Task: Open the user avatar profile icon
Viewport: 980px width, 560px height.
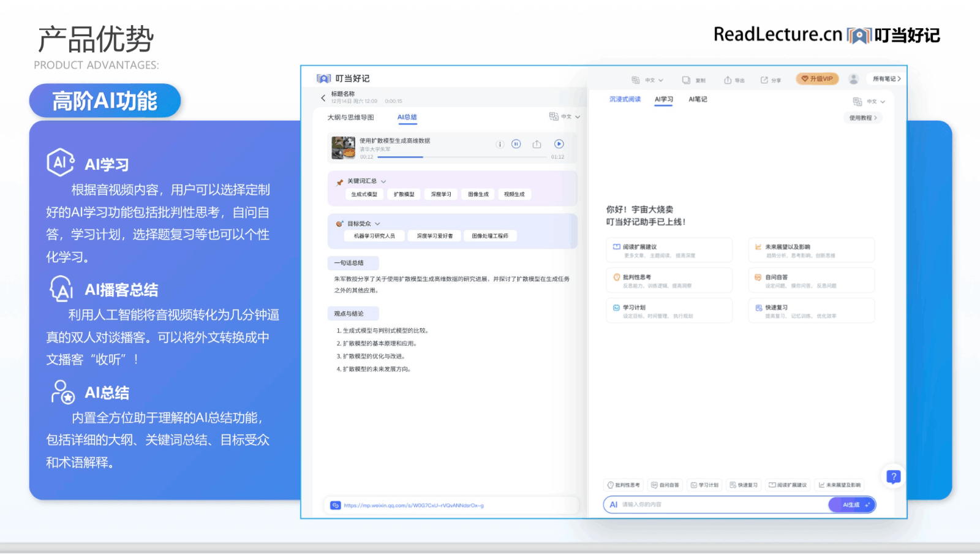Action: [853, 79]
